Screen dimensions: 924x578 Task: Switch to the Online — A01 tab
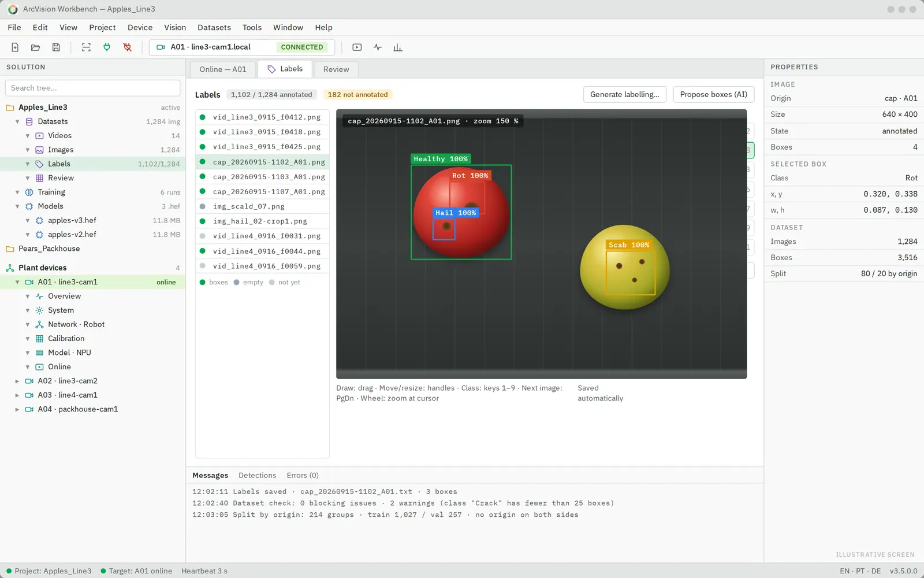[223, 69]
